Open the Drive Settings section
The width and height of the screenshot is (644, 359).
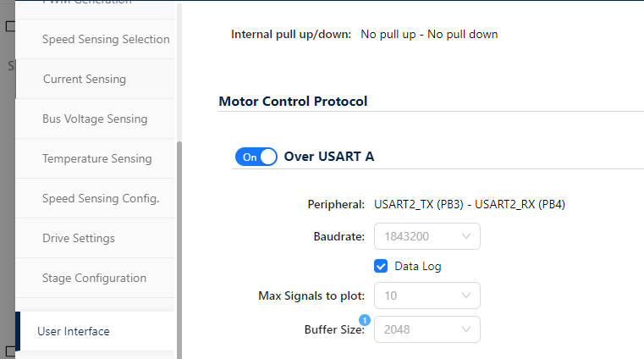79,238
